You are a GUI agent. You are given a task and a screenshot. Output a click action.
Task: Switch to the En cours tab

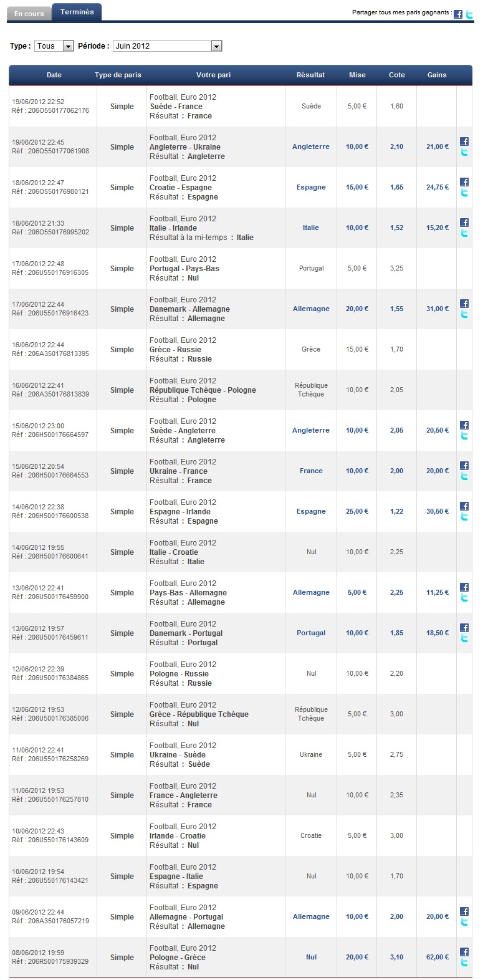click(29, 14)
